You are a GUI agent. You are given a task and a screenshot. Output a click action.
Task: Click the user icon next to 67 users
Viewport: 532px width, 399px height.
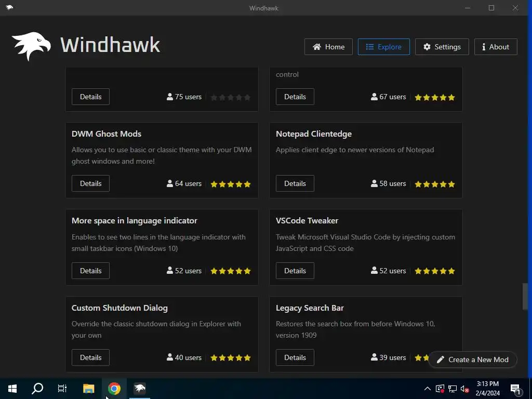click(x=374, y=97)
